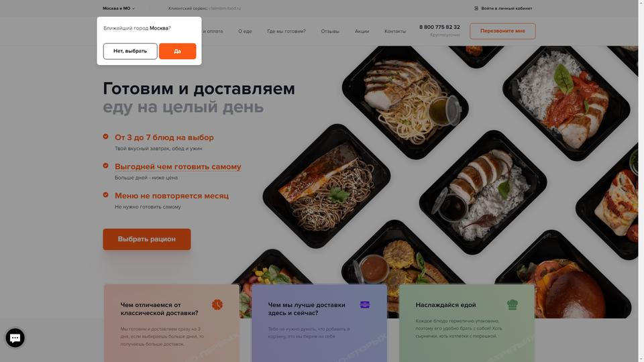Viewport: 644px width, 362px height.
Task: Open the 'Отзывы' navigation link
Action: pyautogui.click(x=330, y=32)
